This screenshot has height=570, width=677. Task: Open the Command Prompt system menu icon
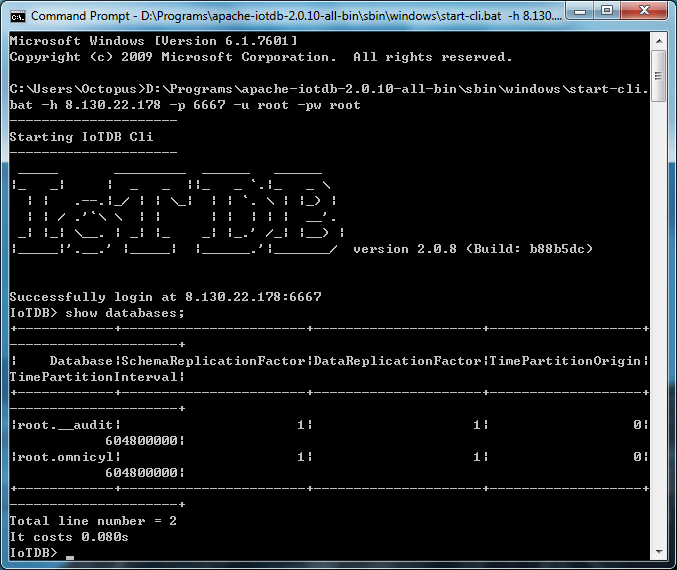pyautogui.click(x=18, y=16)
